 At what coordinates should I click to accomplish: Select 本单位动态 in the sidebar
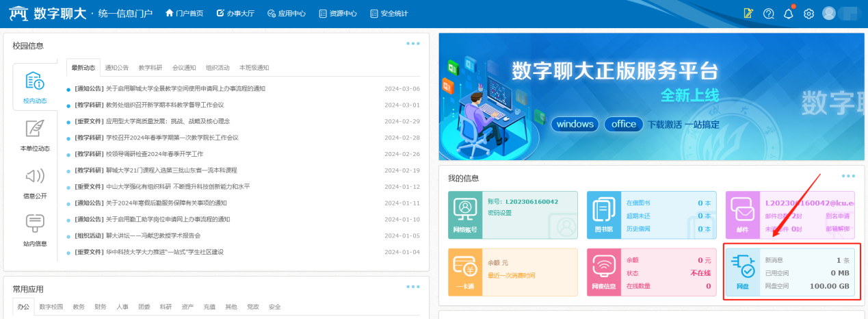[35, 135]
